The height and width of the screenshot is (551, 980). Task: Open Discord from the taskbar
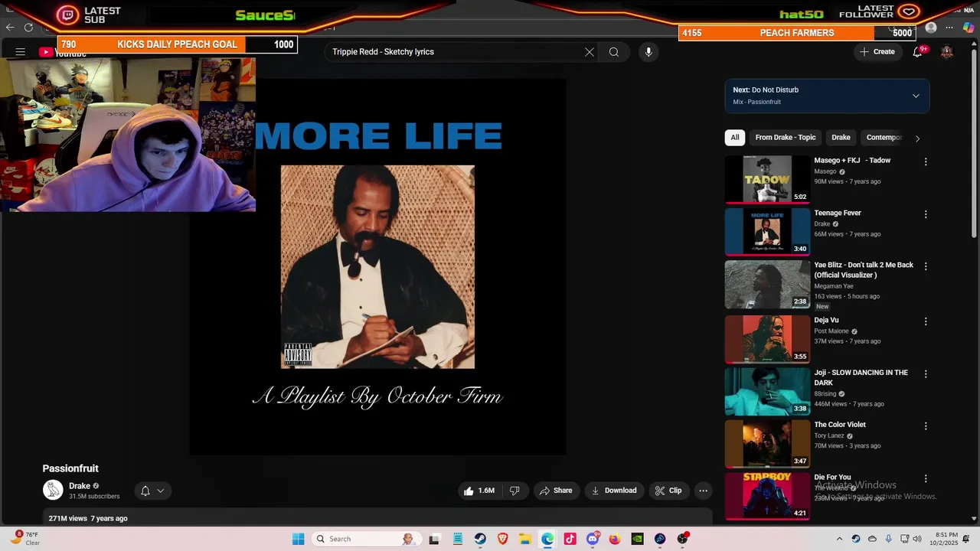[593, 539]
